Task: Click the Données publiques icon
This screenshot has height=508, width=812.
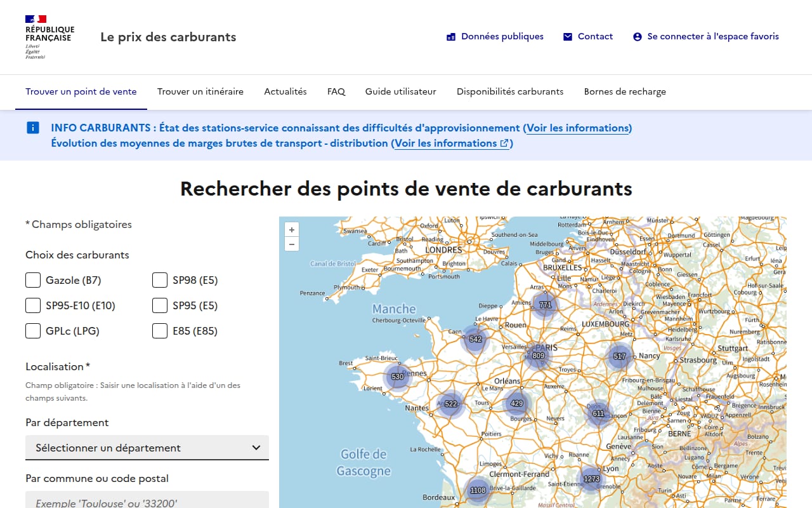Action: (x=451, y=37)
